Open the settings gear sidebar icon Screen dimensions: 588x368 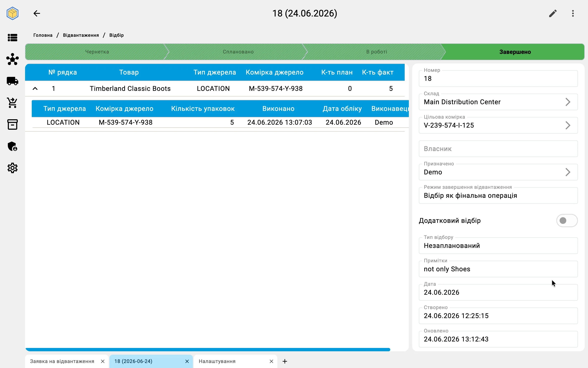point(12,168)
